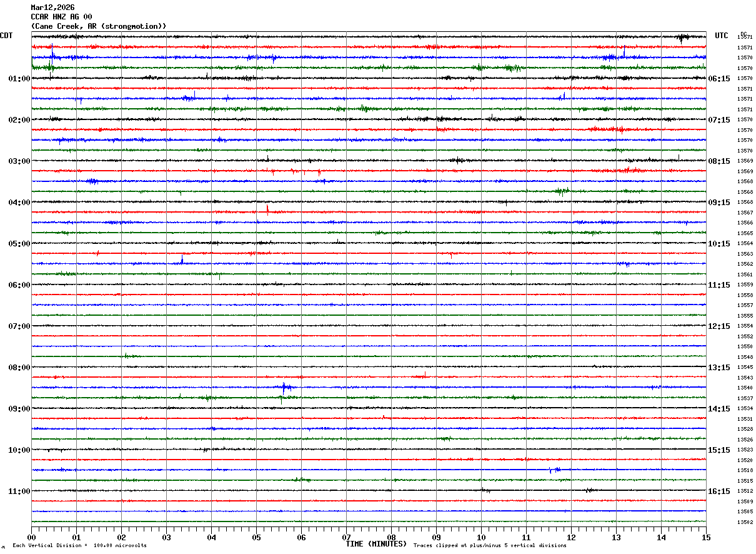Image resolution: width=756 pixels, height=554 pixels.
Task: Select the 11:00 CDT row label
Action: [x=19, y=491]
